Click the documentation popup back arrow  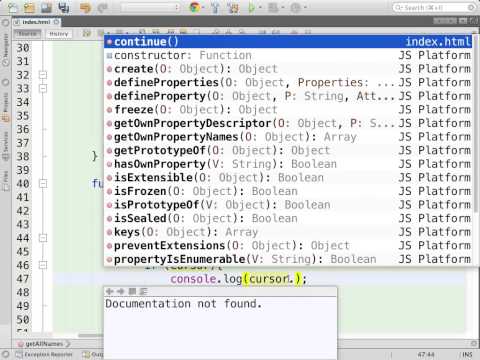click(x=109, y=292)
